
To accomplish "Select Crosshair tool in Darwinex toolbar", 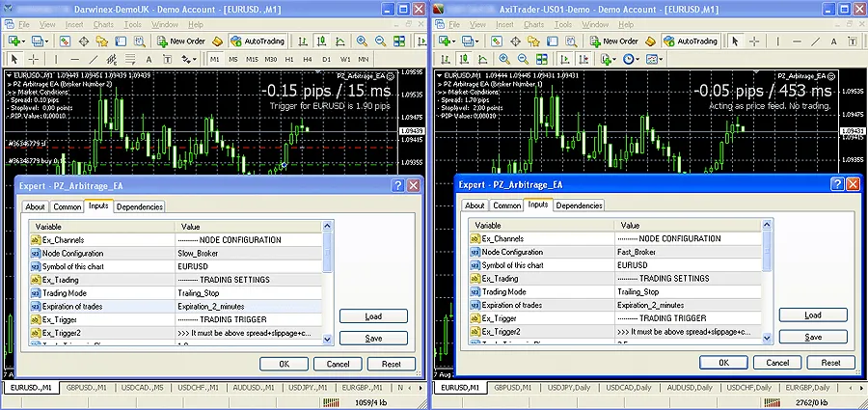I will click(34, 59).
